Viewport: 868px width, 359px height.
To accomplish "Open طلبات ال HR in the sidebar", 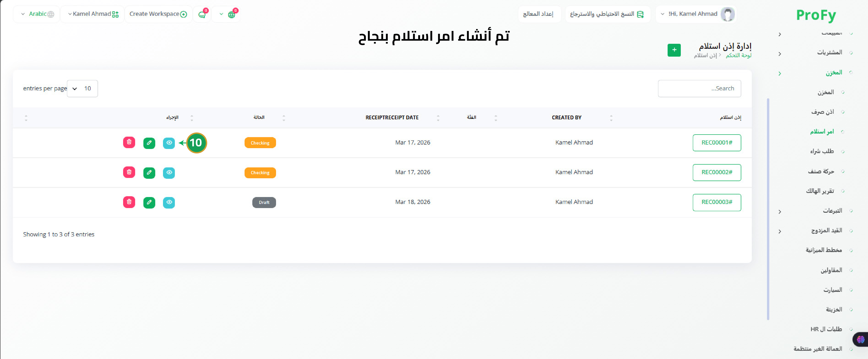I will [x=826, y=329].
